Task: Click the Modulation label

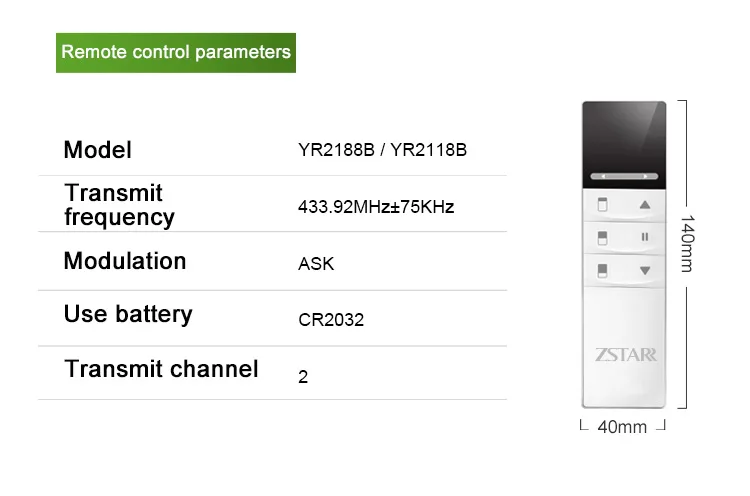Action: click(125, 261)
